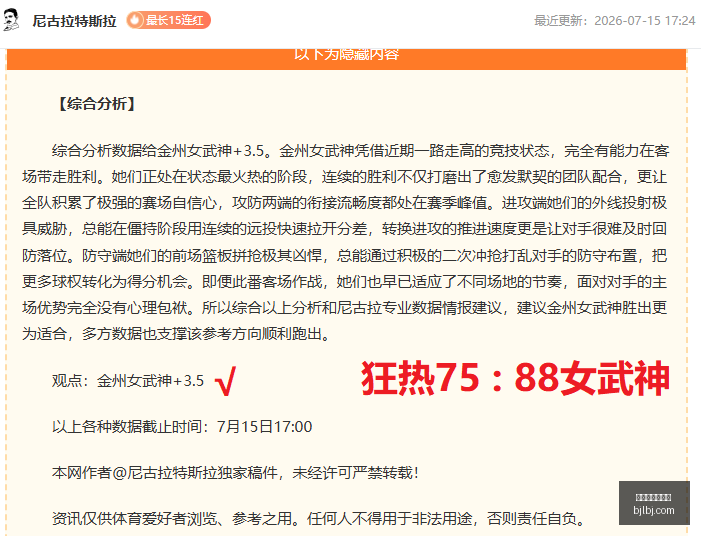
Task: Select the disclaimer line starting 资讯仅供体育爱好者浏览
Action: (319, 519)
